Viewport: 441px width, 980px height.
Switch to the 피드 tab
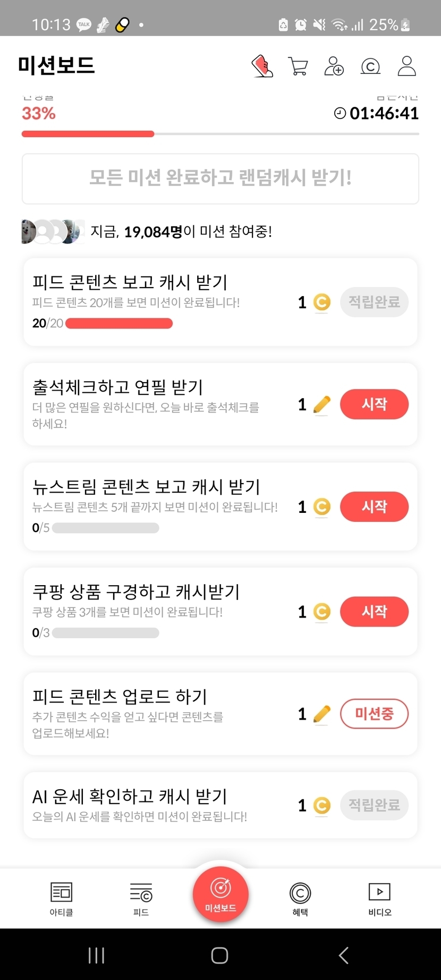(141, 899)
